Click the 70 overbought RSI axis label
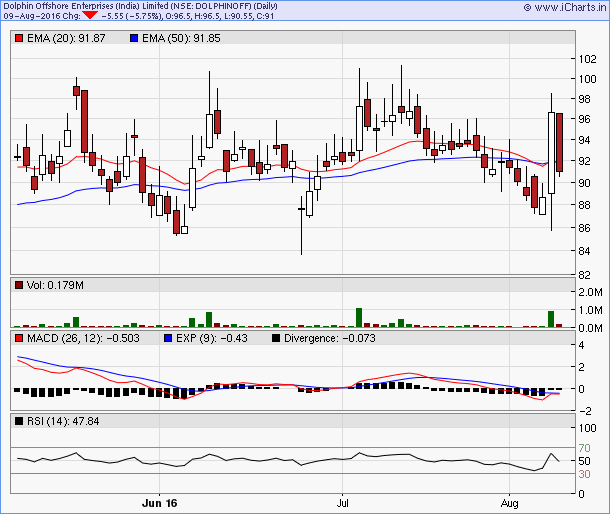Image resolution: width=610 pixels, height=514 pixels. 585,448
